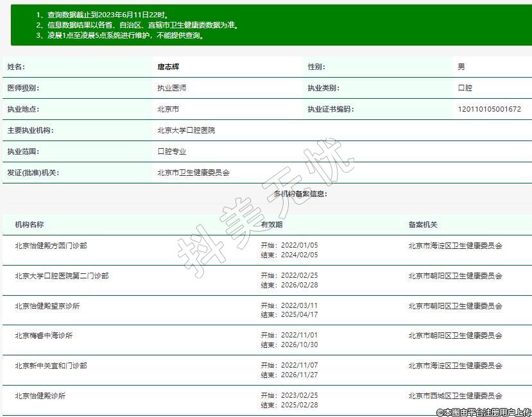The image size is (532, 417).
Task: Select the 北京大学口腔医院 main institution text
Action: coord(186,130)
